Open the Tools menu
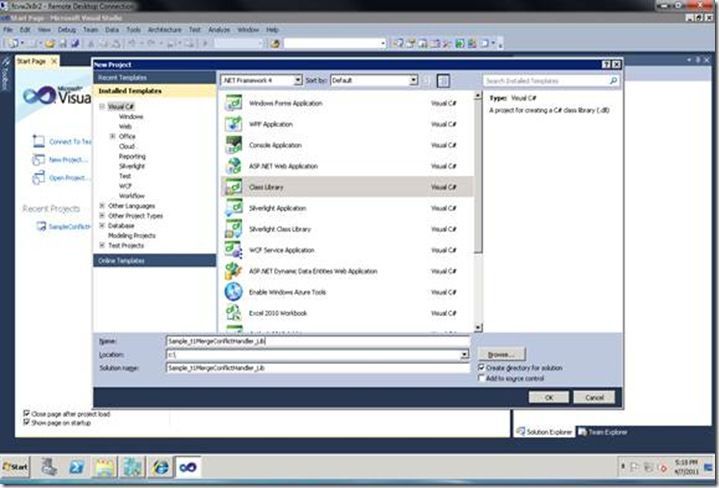This screenshot has height=488, width=719. click(x=133, y=30)
